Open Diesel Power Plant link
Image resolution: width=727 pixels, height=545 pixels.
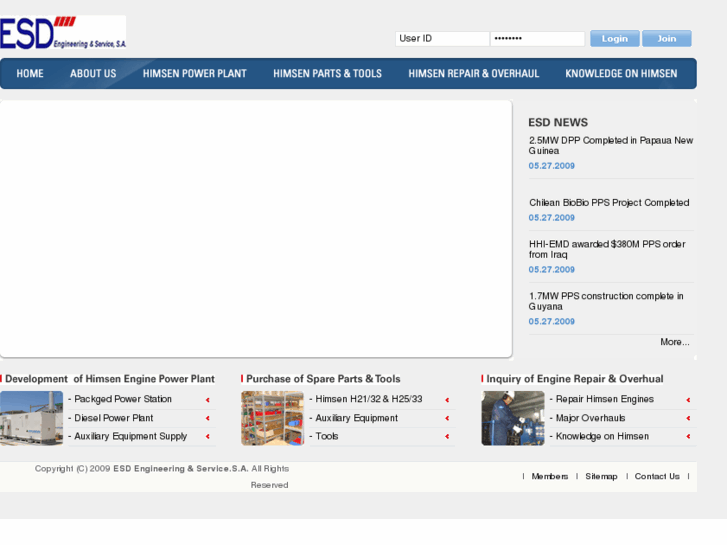point(114,418)
